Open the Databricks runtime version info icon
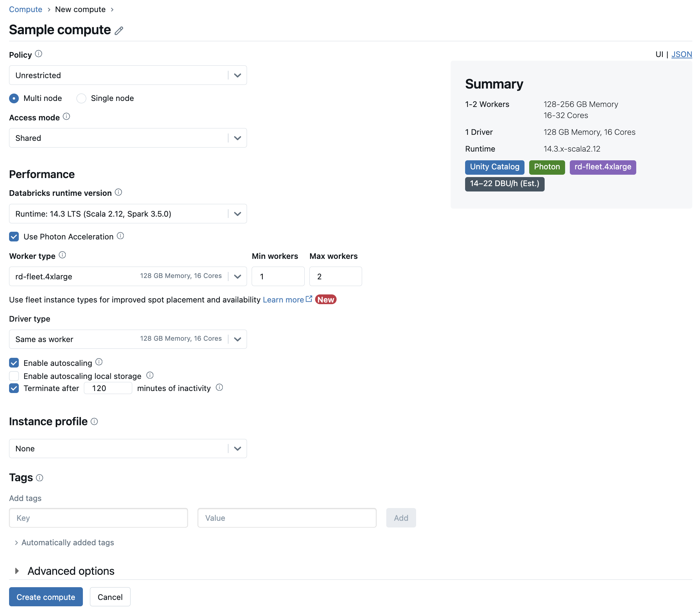 pyautogui.click(x=118, y=192)
